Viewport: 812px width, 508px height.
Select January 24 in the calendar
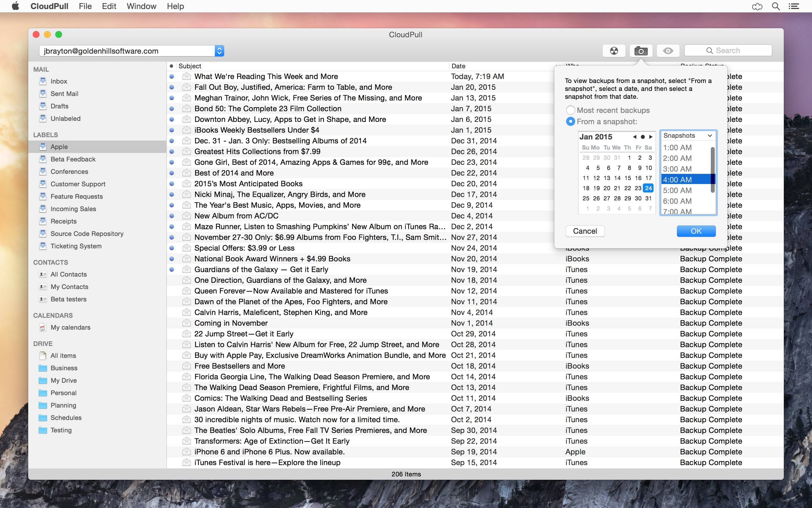[648, 188]
